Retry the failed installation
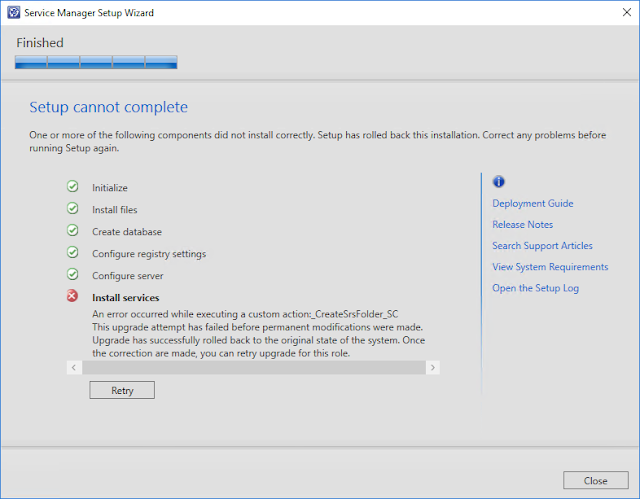 122,390
